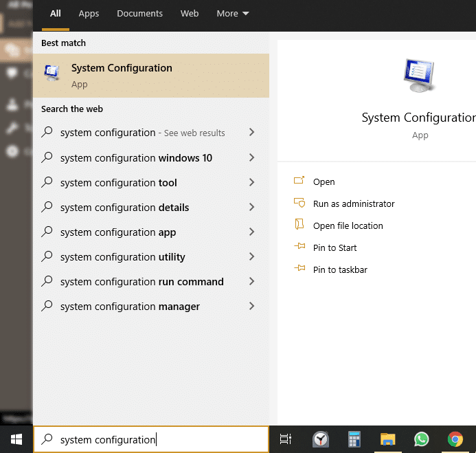Viewport: 476px width, 453px height.
Task: Open WhatsApp from the taskbar
Action: pyautogui.click(x=421, y=439)
